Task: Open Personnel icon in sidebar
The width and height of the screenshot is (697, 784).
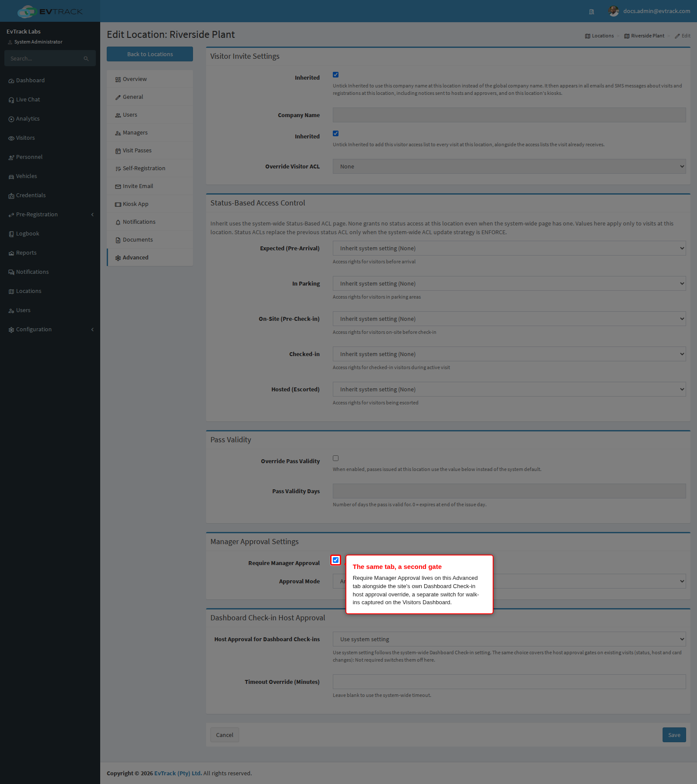Action: pyautogui.click(x=11, y=158)
